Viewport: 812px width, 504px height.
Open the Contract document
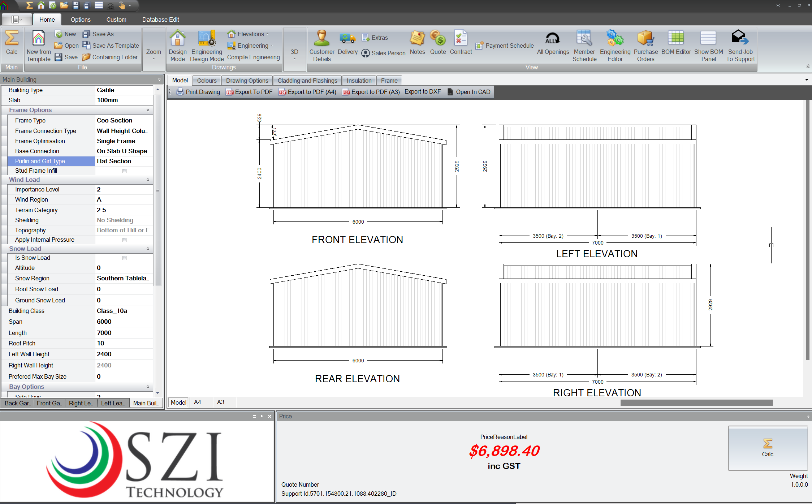[x=461, y=43]
